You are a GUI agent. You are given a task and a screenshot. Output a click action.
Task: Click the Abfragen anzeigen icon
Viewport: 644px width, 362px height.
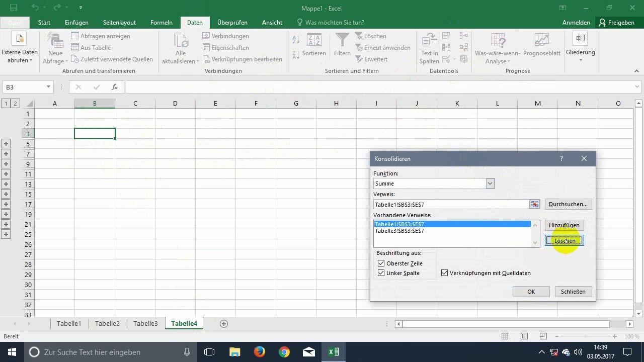(x=75, y=36)
